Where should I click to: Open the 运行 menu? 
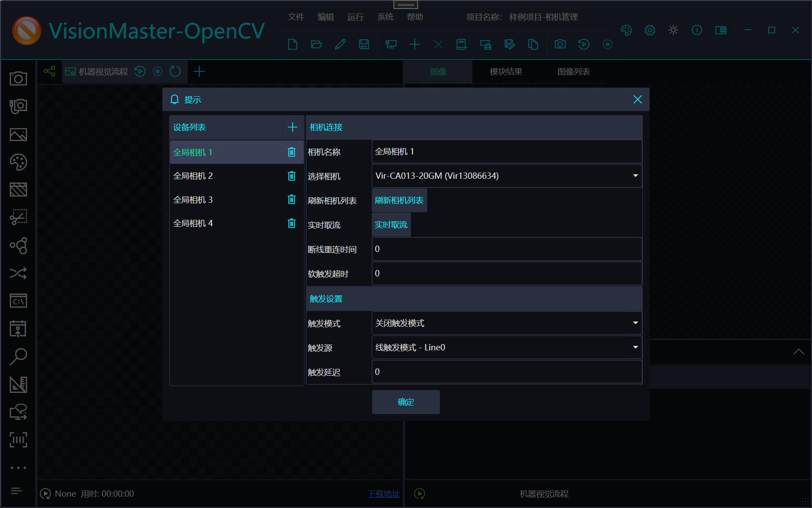coord(355,17)
